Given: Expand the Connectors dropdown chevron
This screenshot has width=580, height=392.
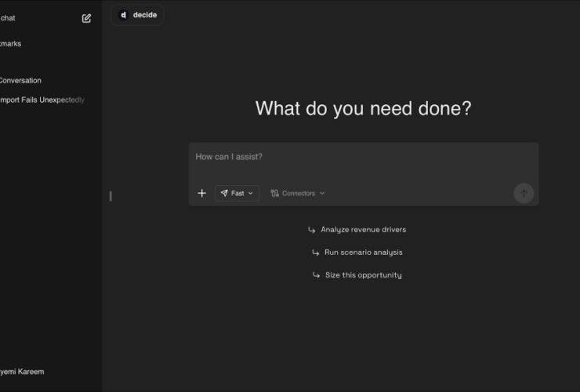Looking at the screenshot, I should (x=322, y=193).
